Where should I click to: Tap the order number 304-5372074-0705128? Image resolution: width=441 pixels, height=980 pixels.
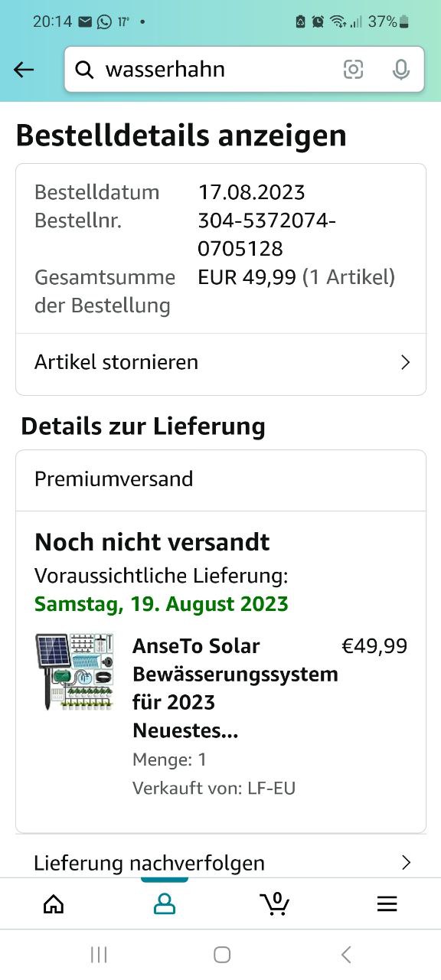point(266,234)
